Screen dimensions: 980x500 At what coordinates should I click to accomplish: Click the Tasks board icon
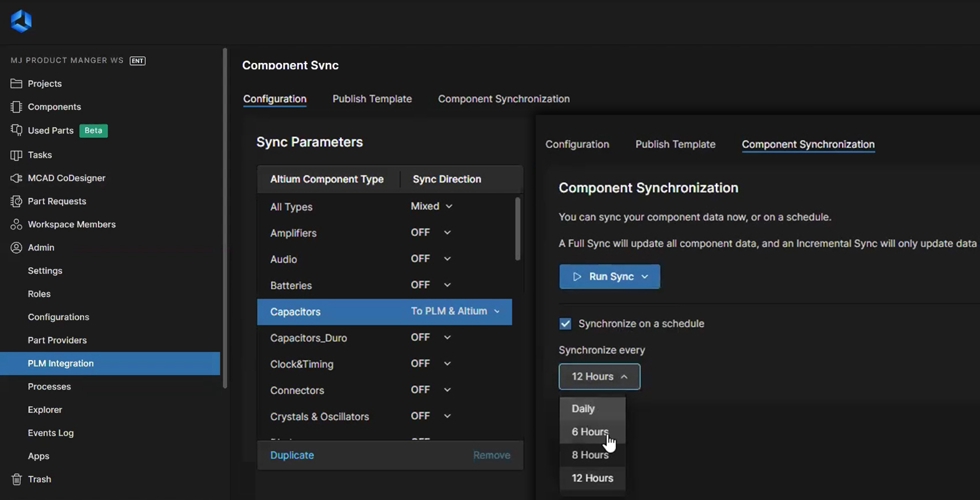tap(16, 155)
